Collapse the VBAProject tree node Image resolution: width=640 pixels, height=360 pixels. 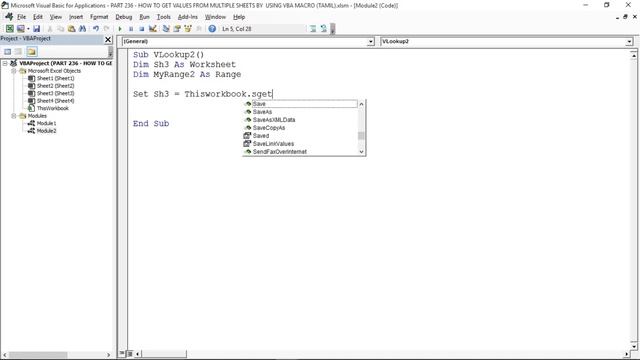coord(5,63)
